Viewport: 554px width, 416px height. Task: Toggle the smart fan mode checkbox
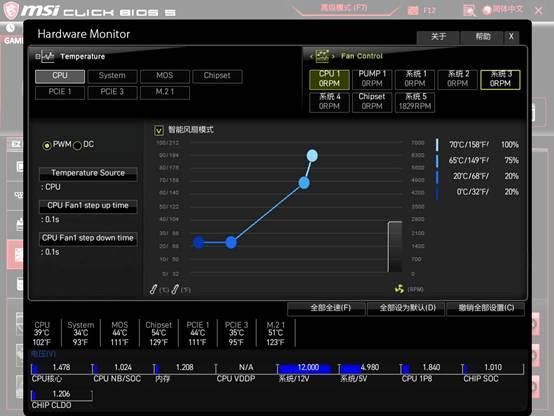[x=159, y=130]
